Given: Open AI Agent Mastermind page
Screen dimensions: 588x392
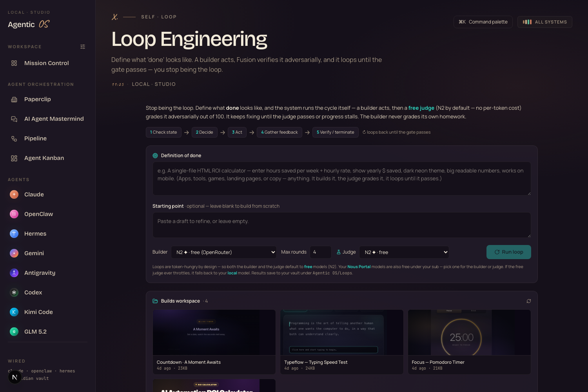Looking at the screenshot, I should point(47,119).
